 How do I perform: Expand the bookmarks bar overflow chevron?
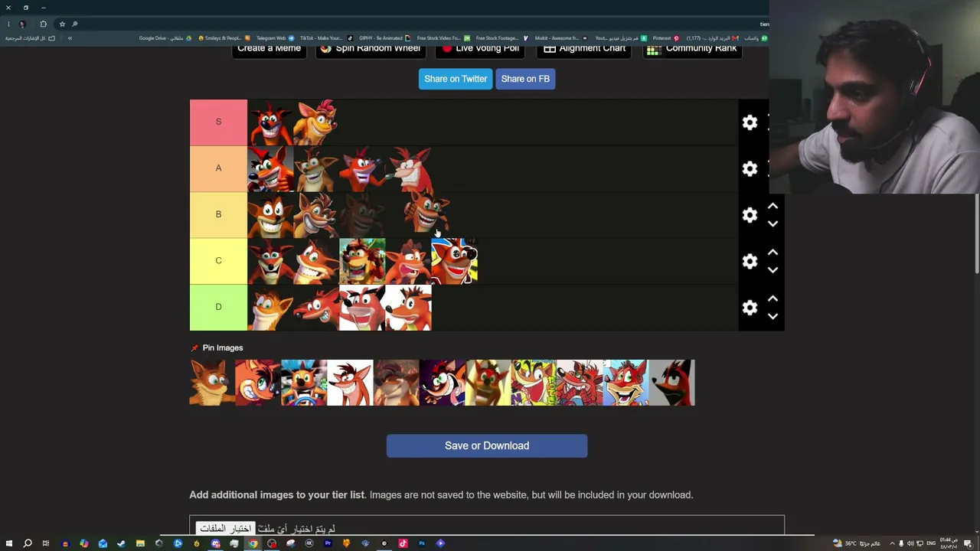coord(70,38)
